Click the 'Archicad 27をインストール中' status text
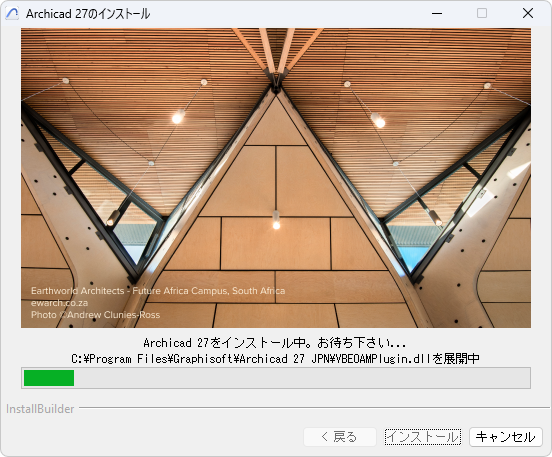This screenshot has width=552, height=457. (x=275, y=343)
